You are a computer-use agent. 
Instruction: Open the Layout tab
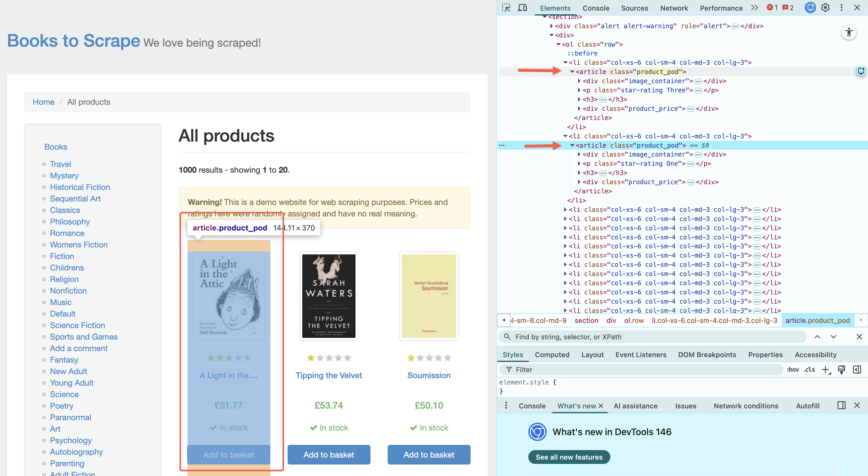(592, 355)
